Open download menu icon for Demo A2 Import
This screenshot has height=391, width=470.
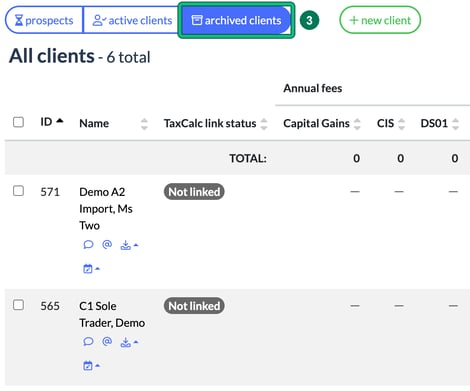[129, 245]
